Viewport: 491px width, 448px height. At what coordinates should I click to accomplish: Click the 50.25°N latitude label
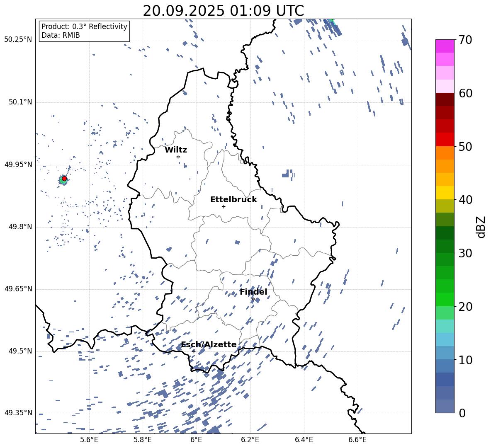click(18, 40)
